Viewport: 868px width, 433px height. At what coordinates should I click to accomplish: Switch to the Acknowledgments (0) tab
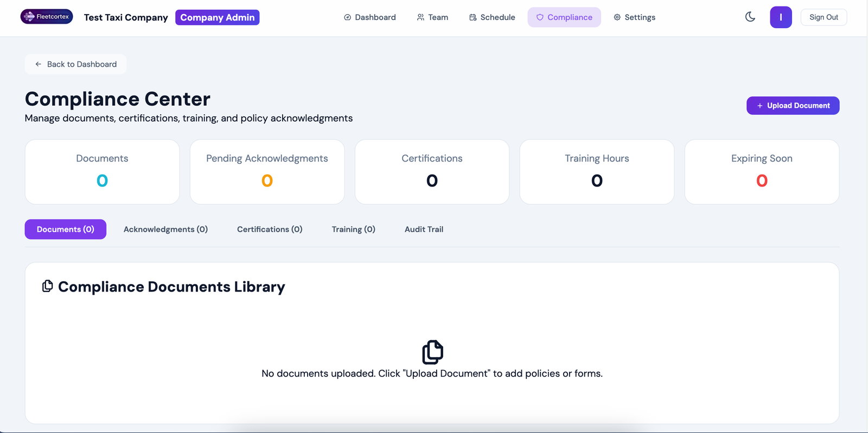point(165,229)
